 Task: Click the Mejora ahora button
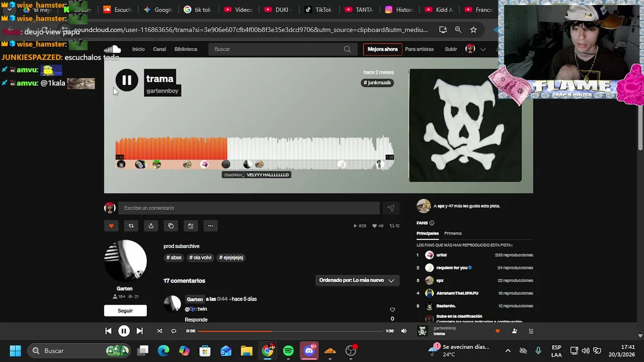point(382,49)
